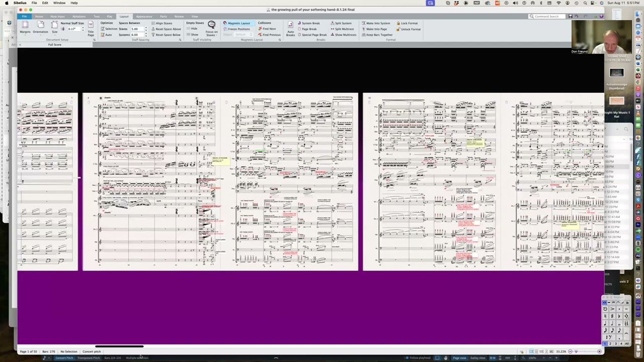Click the Page 1 of 50 status entry
644x362 pixels.
(28, 351)
